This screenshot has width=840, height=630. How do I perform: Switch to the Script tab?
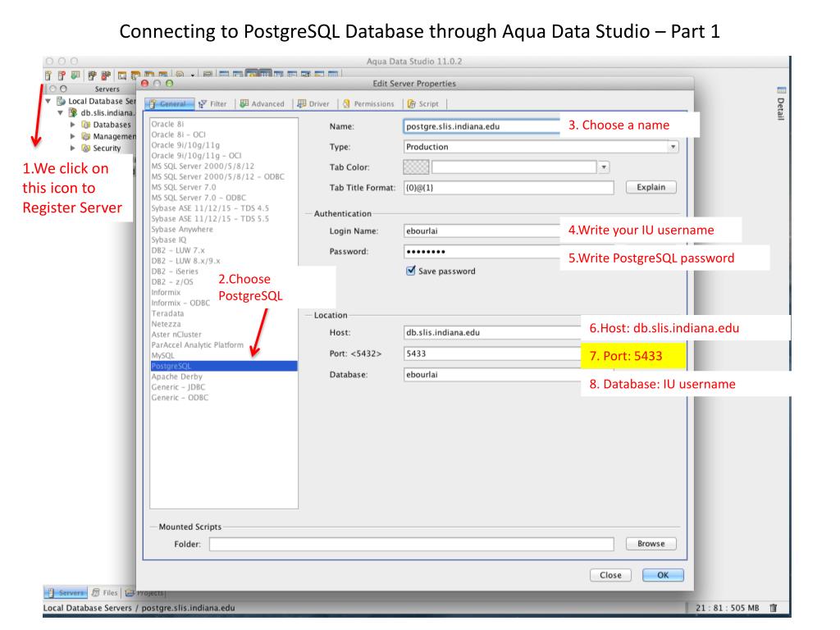tap(423, 104)
